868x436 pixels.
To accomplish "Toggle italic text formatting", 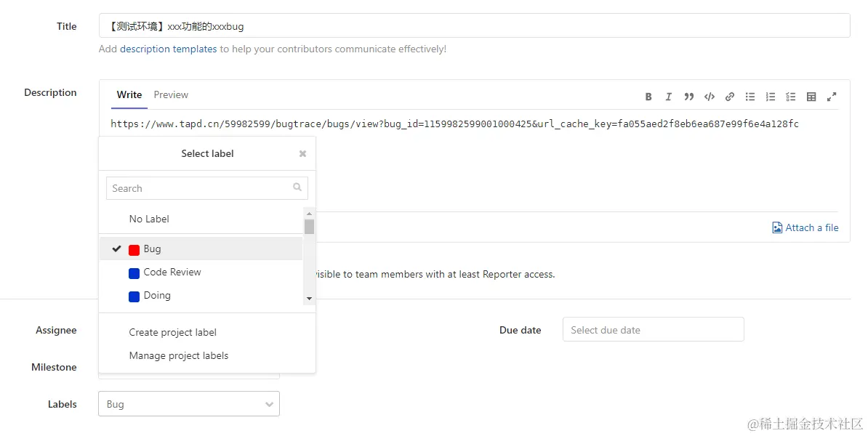I will 668,97.
